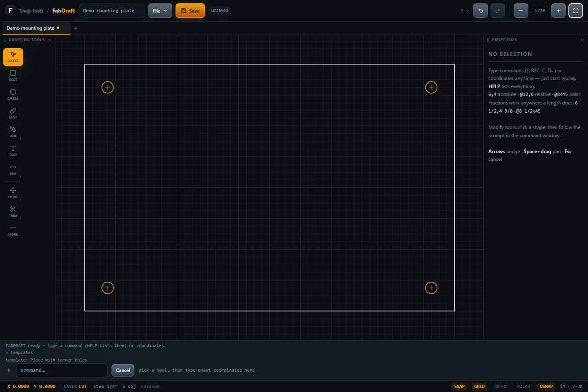
Task: Click the LAYER CUT indicator
Action: 75,386
